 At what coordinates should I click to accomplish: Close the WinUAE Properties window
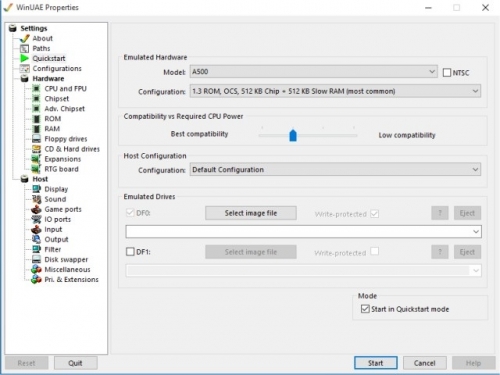coord(485,7)
